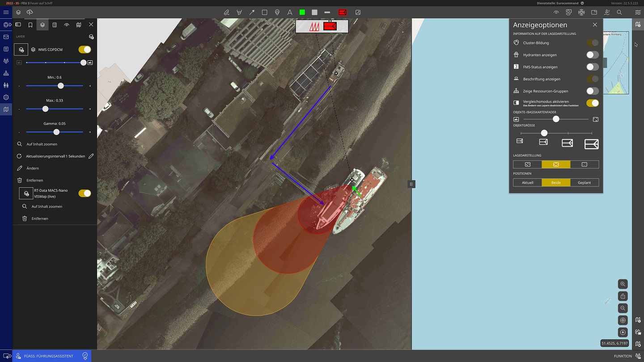Screen dimensions: 644x362
Task: Turn off Vergleichsmodus aktivieren
Action: tap(592, 103)
